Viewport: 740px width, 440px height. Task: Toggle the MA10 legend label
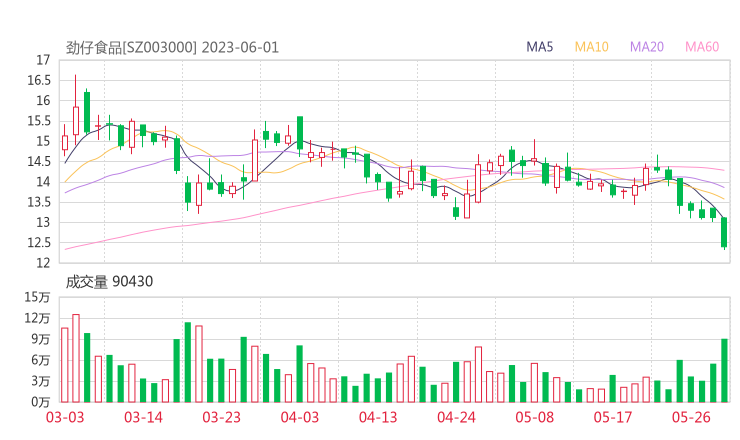pyautogui.click(x=591, y=47)
